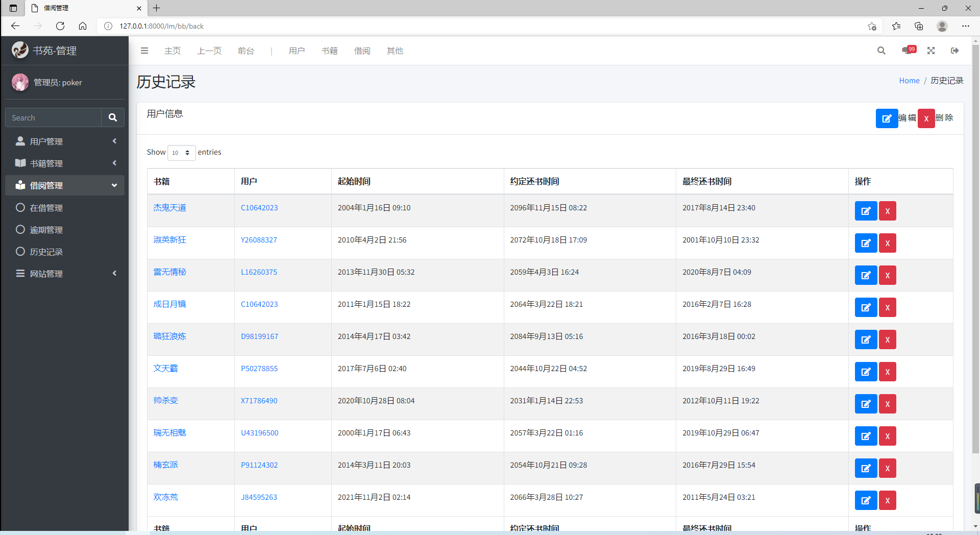The width and height of the screenshot is (980, 535).
Task: Edit the 瑞无相魅 record
Action: coord(866,436)
